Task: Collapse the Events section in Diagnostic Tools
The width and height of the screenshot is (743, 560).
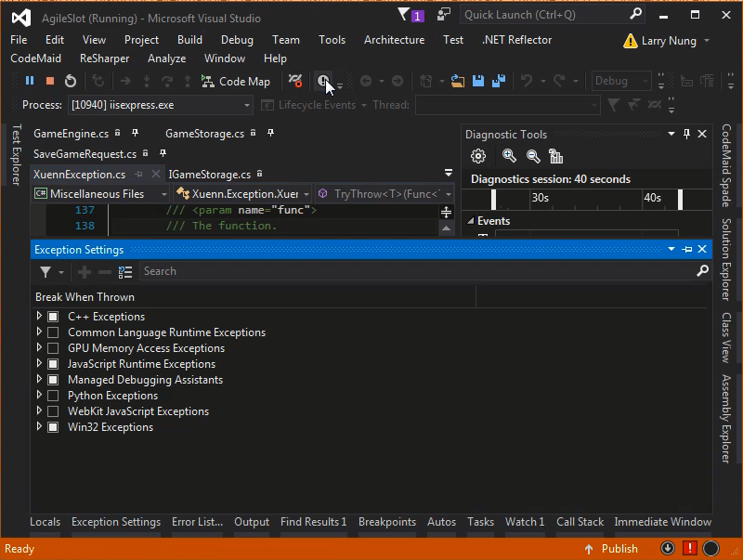Action: [x=471, y=221]
